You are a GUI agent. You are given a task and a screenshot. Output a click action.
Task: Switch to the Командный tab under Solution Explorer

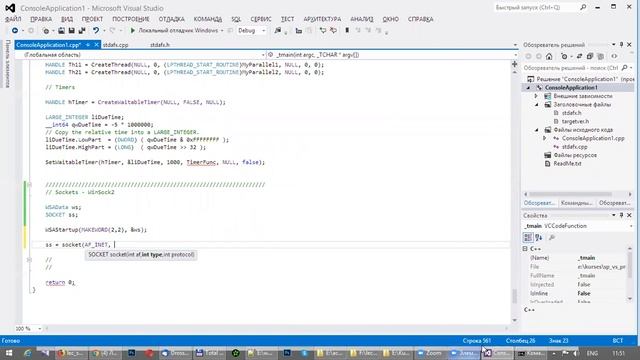coord(576,203)
